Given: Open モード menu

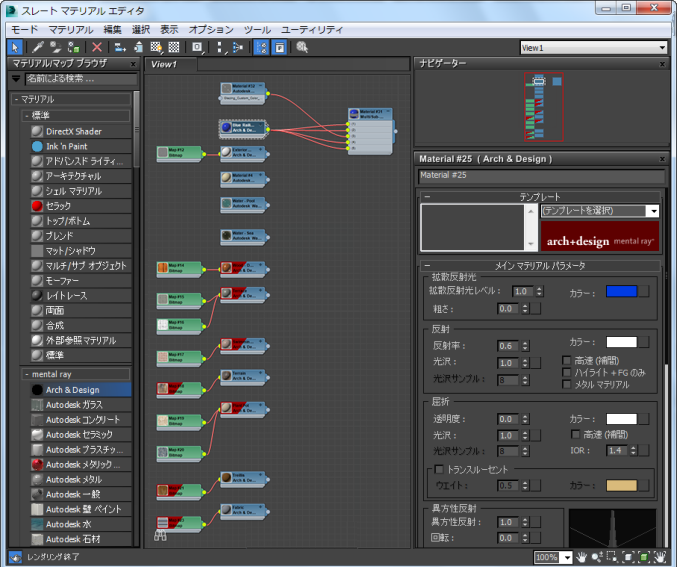Looking at the screenshot, I should (25, 30).
